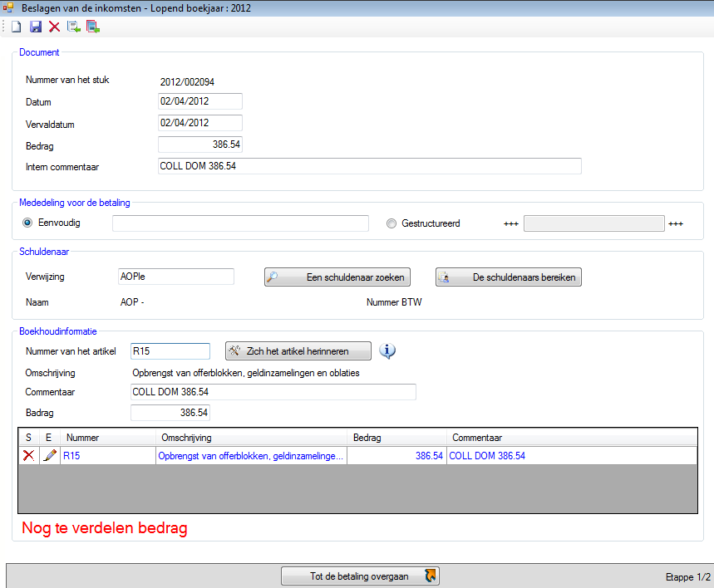Click the Verwijzing field containing AOPle
Viewport: 714px width, 588px height.
pos(175,277)
